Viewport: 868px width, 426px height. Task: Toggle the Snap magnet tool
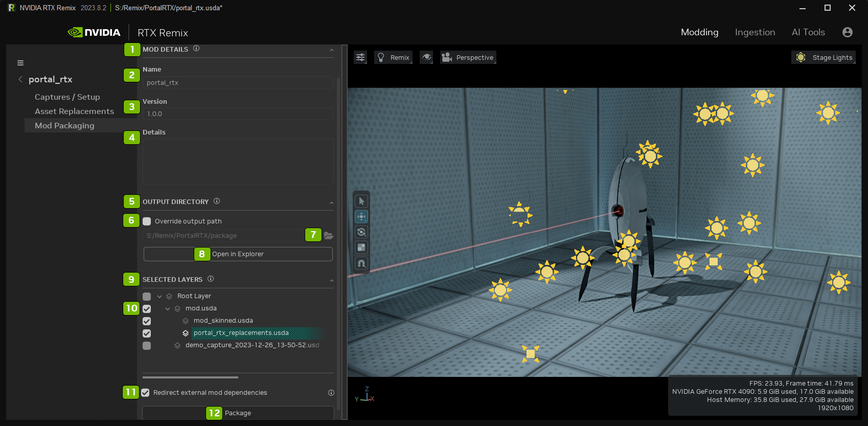(x=361, y=263)
